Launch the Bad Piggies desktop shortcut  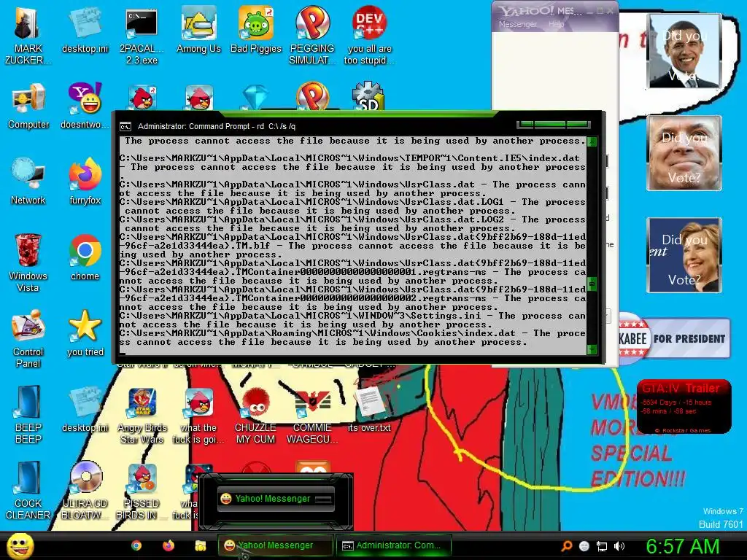256,29
